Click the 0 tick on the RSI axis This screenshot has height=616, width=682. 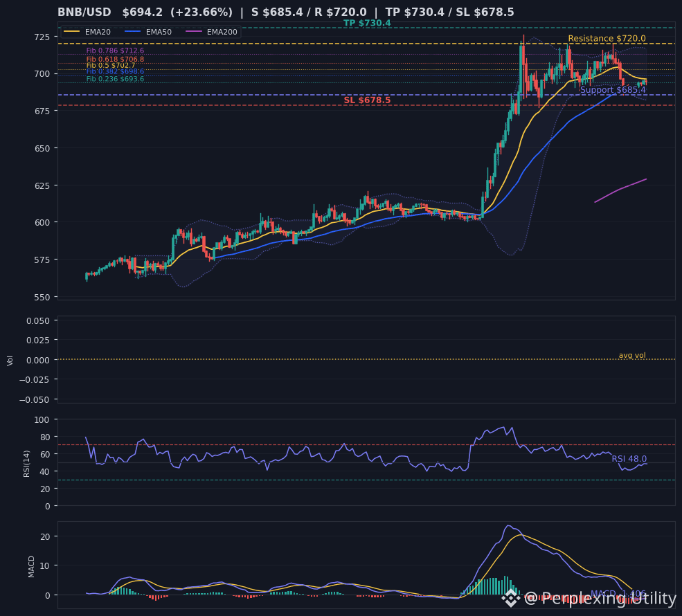click(x=48, y=506)
